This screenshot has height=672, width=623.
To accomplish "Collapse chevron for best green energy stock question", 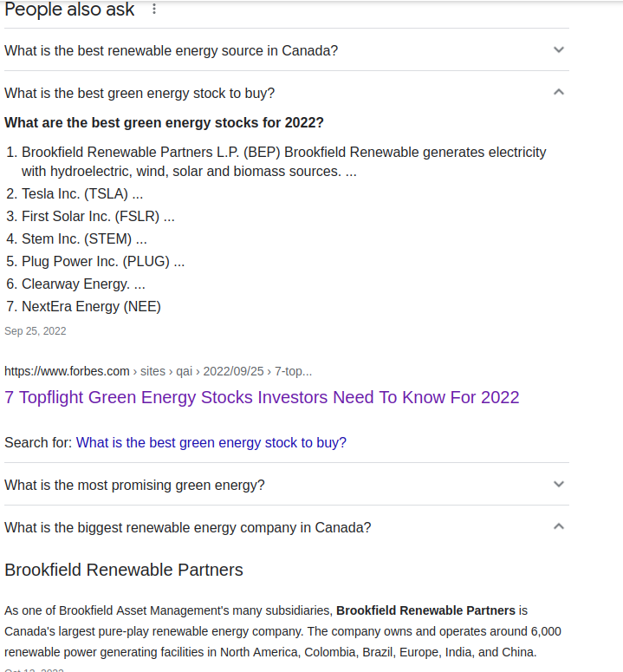I will [559, 92].
